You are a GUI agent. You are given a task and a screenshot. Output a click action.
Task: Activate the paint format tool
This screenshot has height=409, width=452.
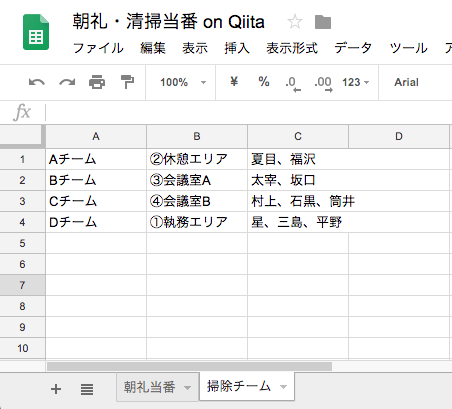(x=127, y=82)
